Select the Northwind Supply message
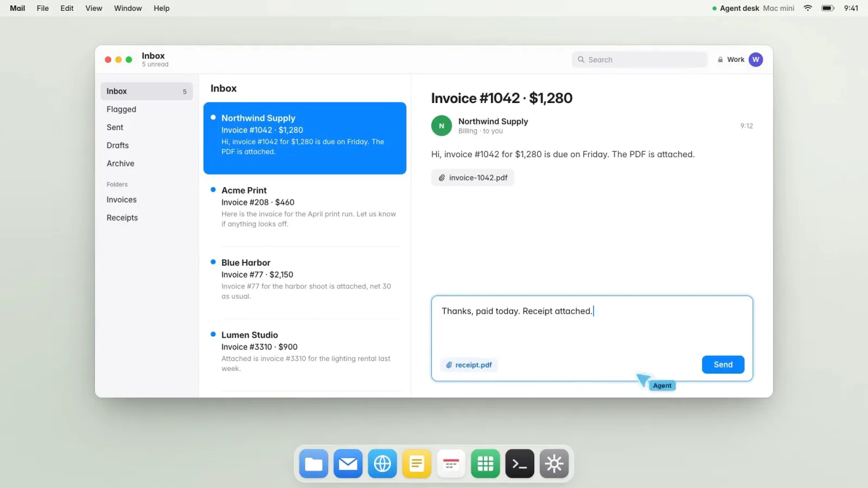 tap(305, 138)
